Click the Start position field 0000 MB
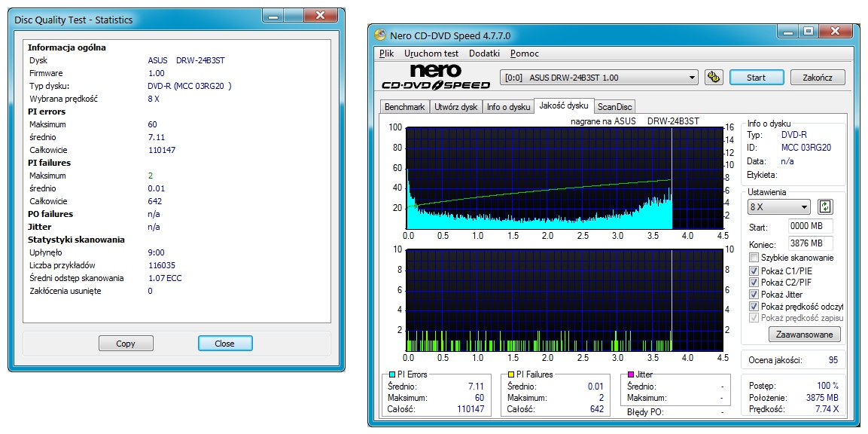Screen dimensions: 868x434 coord(811,227)
